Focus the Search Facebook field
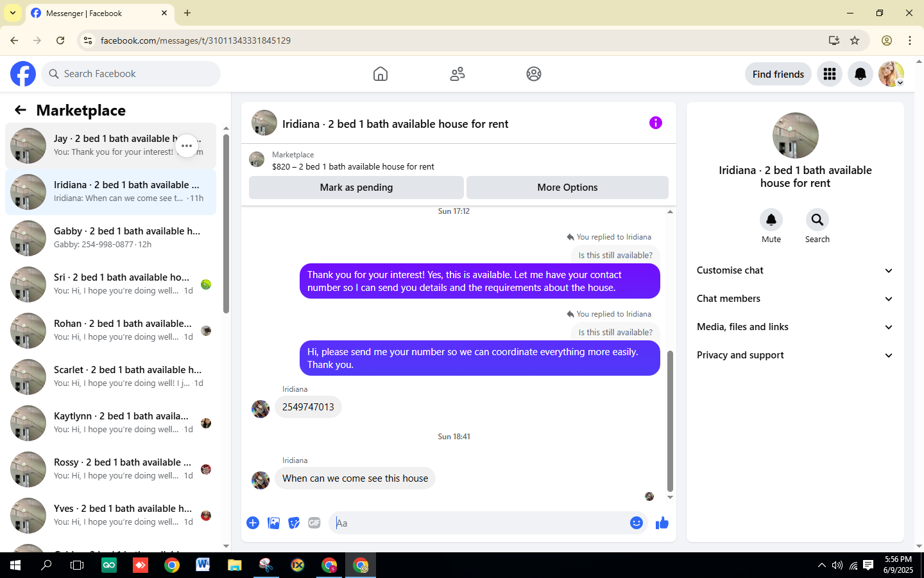This screenshot has width=924, height=578. pos(131,74)
